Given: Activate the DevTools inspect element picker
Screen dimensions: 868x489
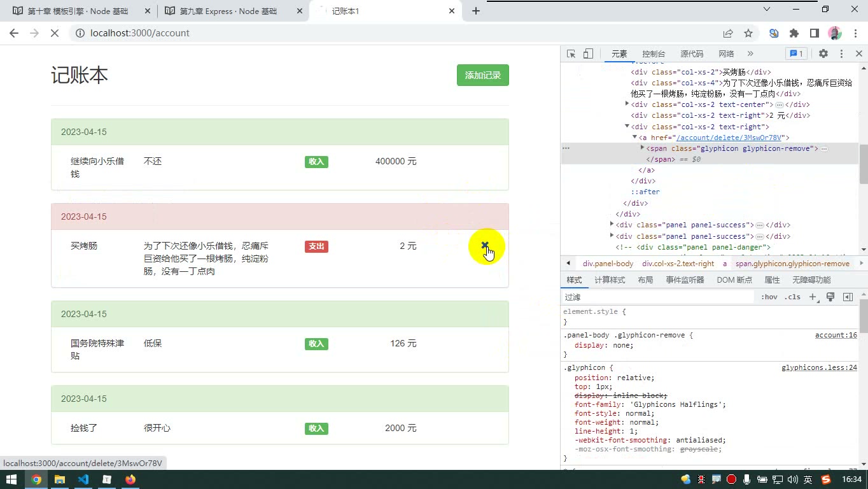Looking at the screenshot, I should pos(571,54).
